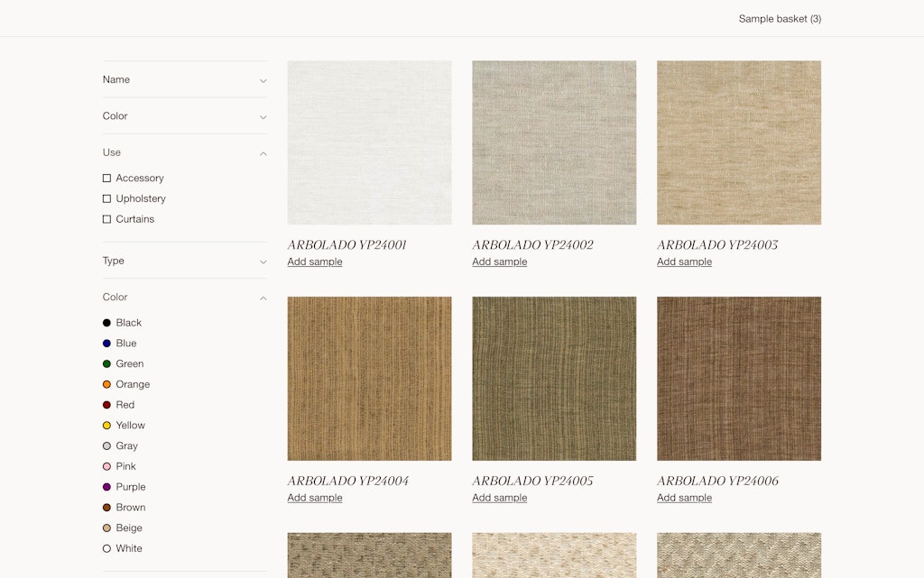
Task: Tick the Curtains checkbox
Action: tap(106, 219)
